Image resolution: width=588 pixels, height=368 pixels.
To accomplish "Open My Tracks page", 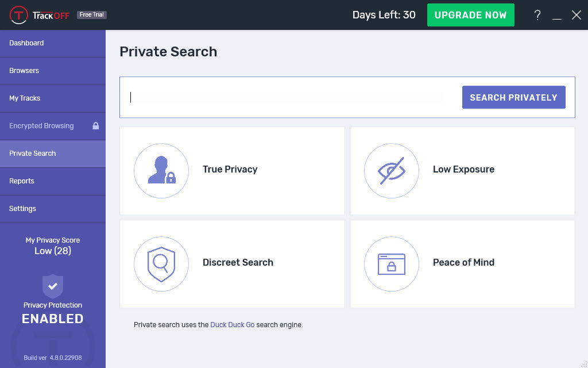I will 53,98.
